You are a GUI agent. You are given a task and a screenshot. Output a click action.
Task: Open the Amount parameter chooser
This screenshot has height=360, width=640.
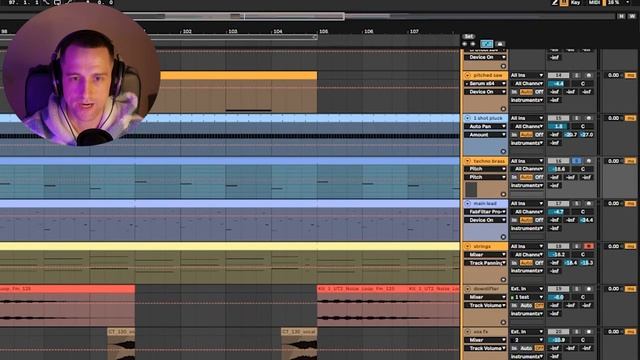(x=485, y=135)
